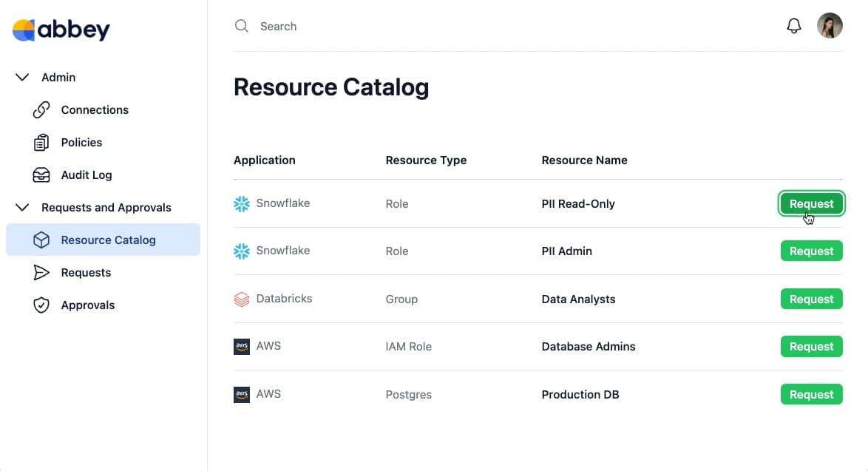
Task: Collapse the Admin section
Action: point(22,77)
